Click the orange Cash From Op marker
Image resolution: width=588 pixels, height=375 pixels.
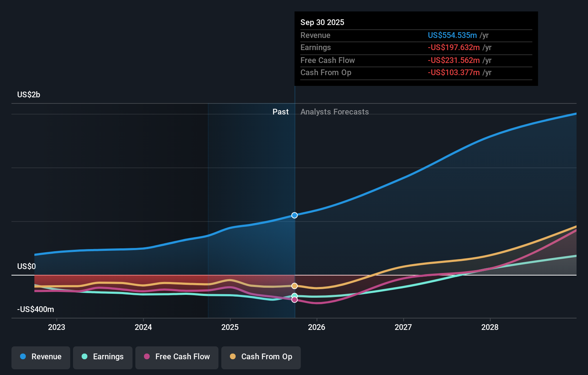[294, 286]
